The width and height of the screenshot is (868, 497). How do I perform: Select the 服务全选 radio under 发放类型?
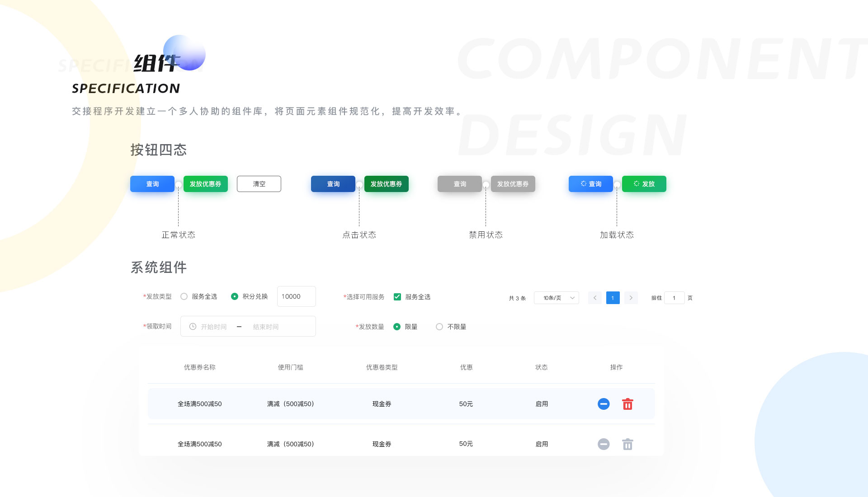[x=184, y=296]
